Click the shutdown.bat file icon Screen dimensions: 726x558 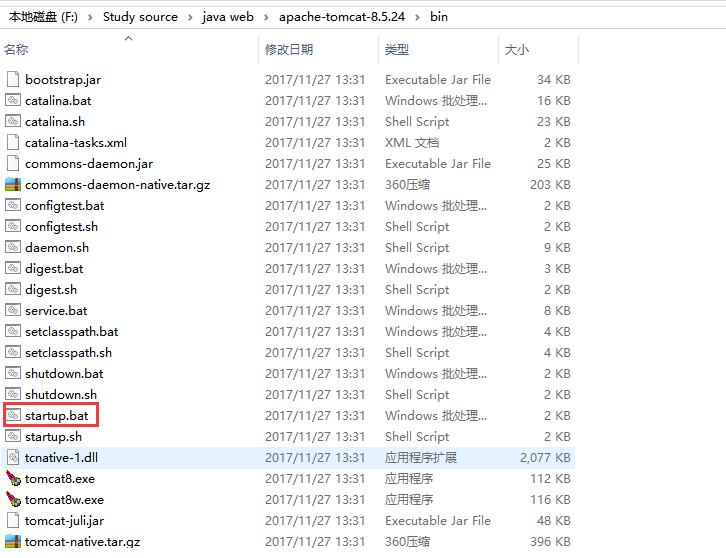tap(13, 373)
